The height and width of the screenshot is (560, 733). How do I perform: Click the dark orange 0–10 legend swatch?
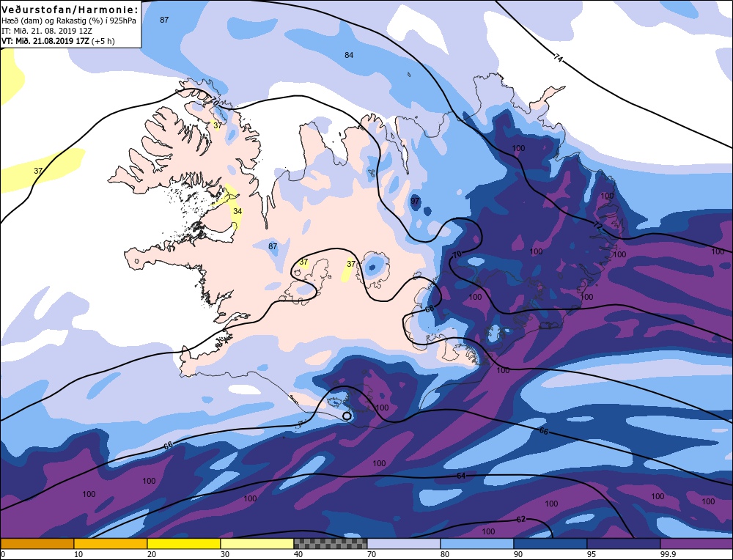pos(37,543)
